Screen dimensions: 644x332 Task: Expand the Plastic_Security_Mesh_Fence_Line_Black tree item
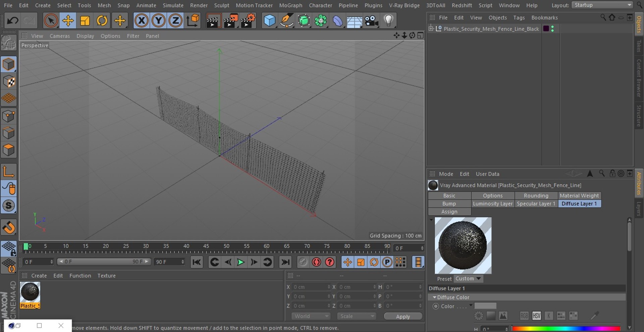point(431,28)
